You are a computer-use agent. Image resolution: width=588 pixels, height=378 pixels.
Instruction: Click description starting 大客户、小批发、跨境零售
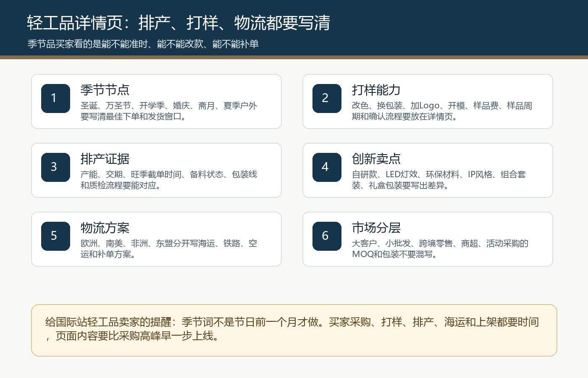coord(440,249)
